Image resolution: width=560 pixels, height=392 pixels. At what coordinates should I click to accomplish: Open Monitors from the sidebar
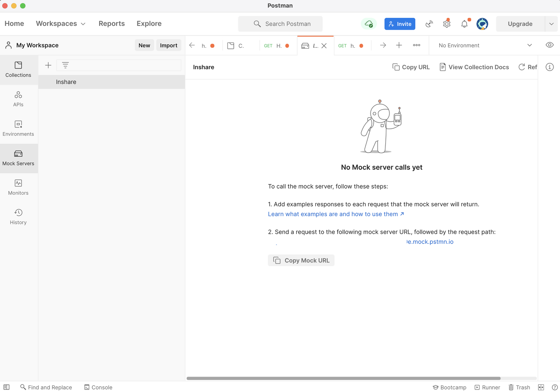coord(18,187)
